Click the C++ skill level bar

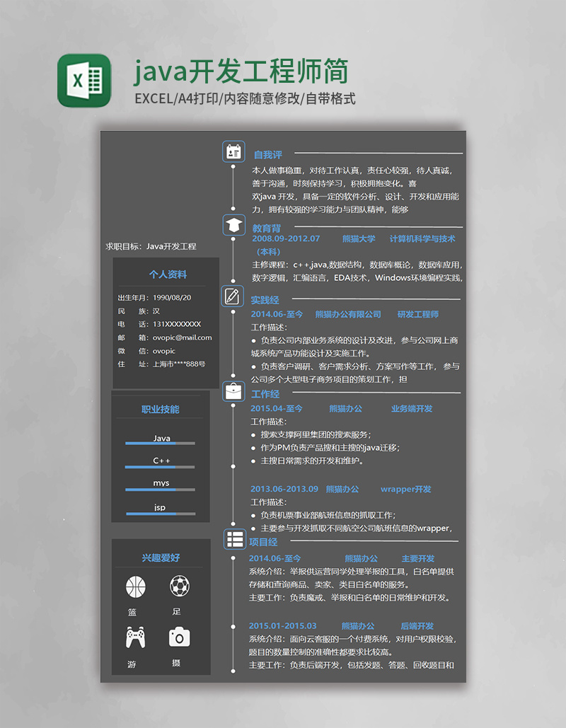point(159,468)
